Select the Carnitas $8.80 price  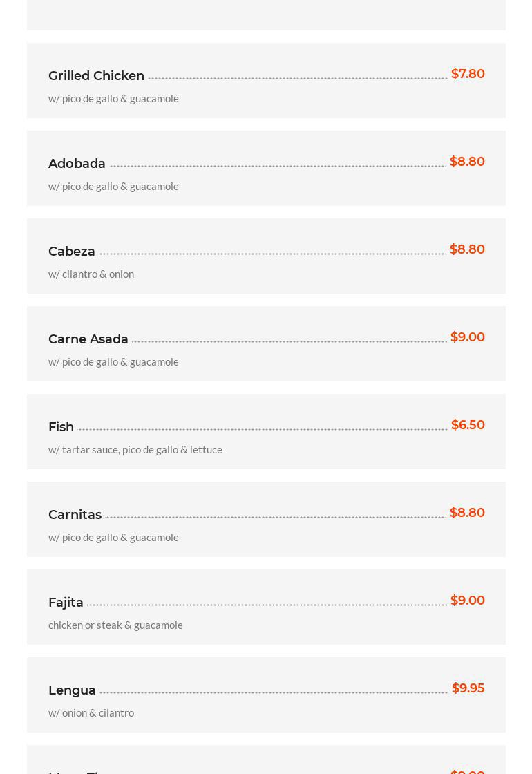(467, 513)
